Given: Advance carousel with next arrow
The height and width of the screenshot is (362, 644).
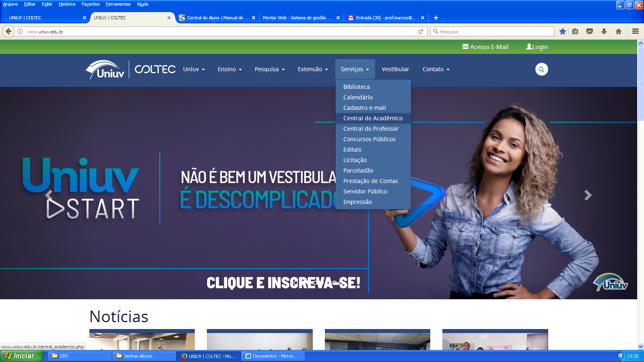Looking at the screenshot, I should (588, 195).
